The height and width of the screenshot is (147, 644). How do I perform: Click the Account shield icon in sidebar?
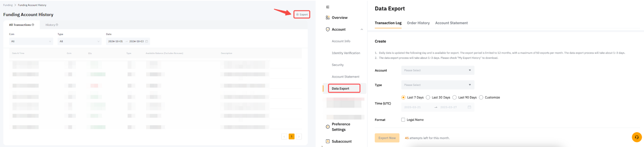(328, 30)
